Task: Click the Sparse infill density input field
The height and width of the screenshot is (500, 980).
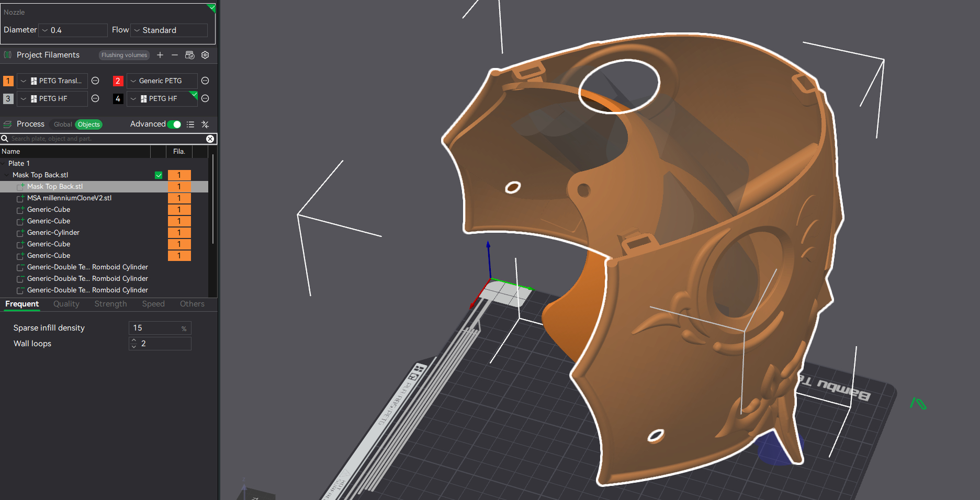Action: click(155, 328)
